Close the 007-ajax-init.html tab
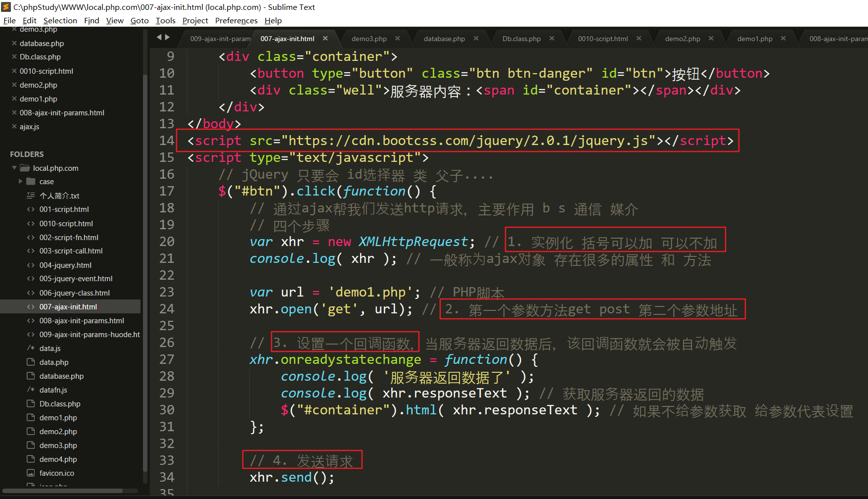 pyautogui.click(x=325, y=39)
